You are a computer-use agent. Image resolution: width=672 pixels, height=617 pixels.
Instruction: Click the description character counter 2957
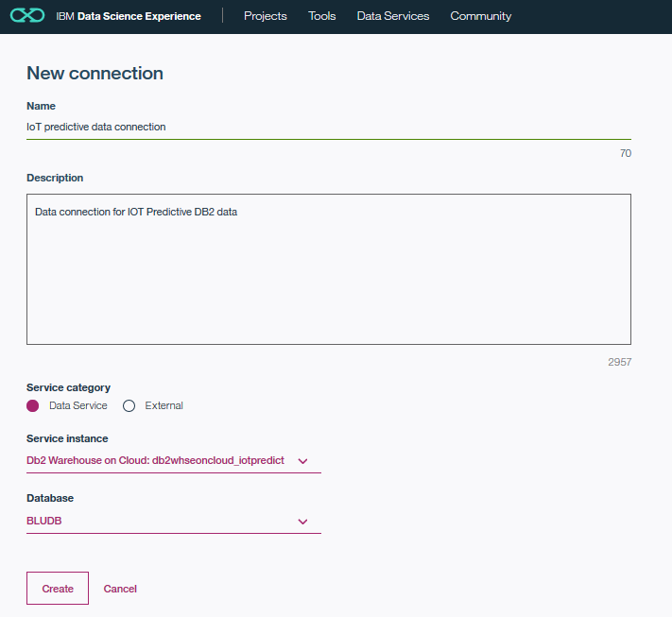619,362
